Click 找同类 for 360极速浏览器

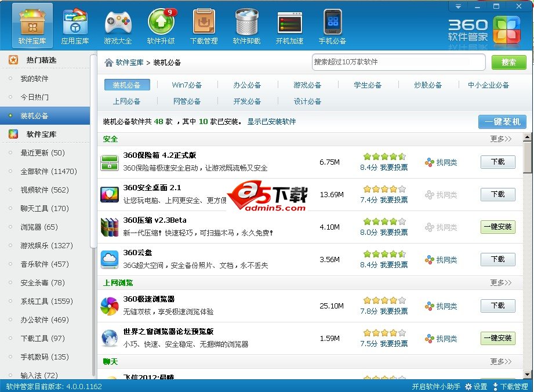click(x=441, y=306)
